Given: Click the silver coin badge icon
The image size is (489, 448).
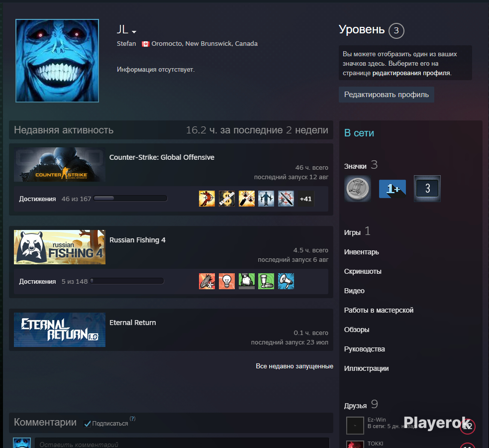Looking at the screenshot, I should click(x=358, y=189).
